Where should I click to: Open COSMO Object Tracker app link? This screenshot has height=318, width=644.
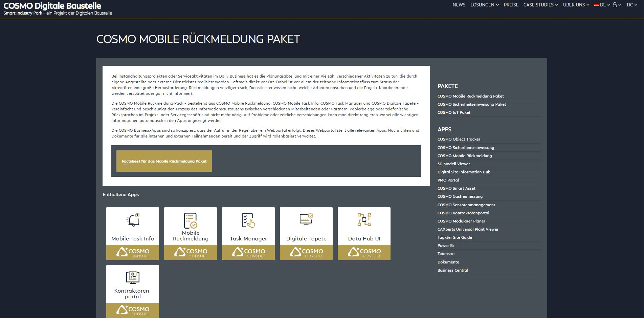tap(459, 139)
